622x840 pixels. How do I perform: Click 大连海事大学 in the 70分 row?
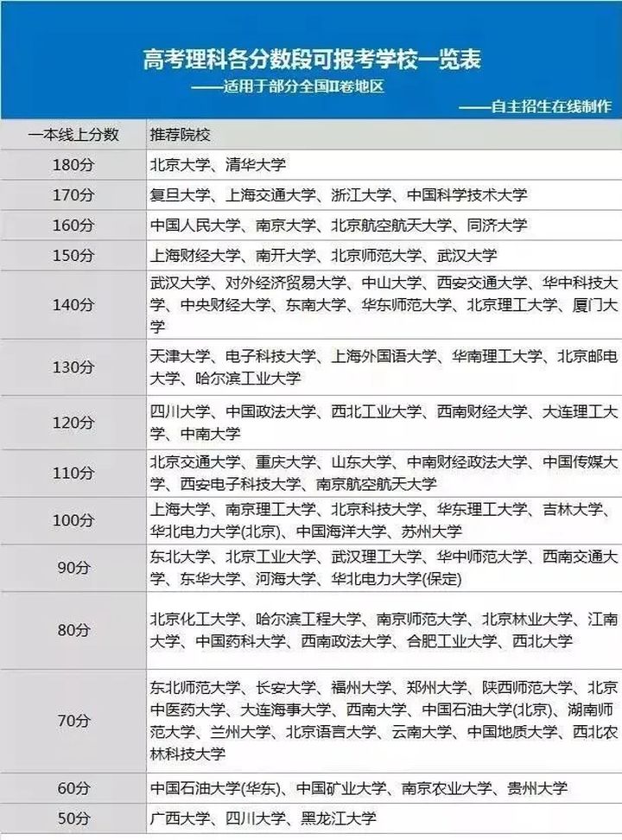(x=286, y=710)
